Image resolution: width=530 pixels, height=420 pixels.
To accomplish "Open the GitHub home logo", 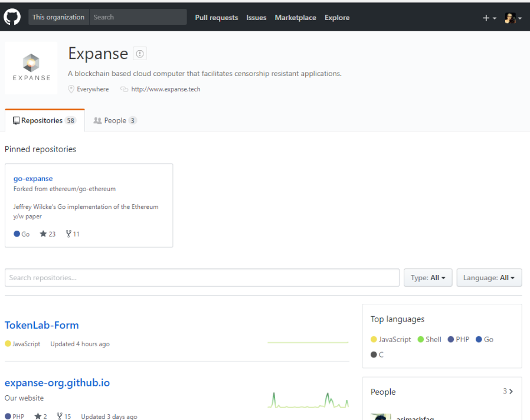I will pos(12,17).
